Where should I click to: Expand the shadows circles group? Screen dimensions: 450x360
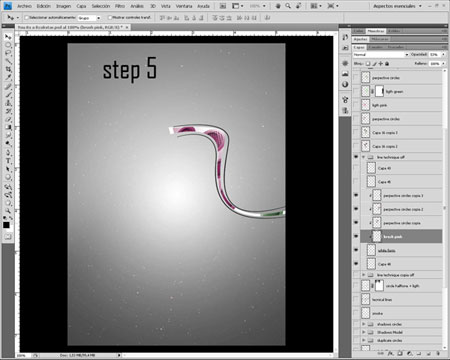point(364,324)
